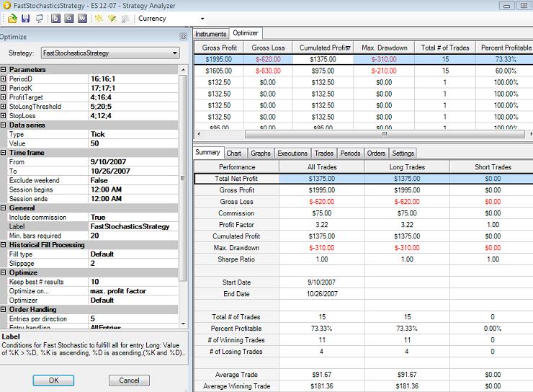Sort by Cumulated Profit column header
The height and width of the screenshot is (392, 533).
point(323,48)
